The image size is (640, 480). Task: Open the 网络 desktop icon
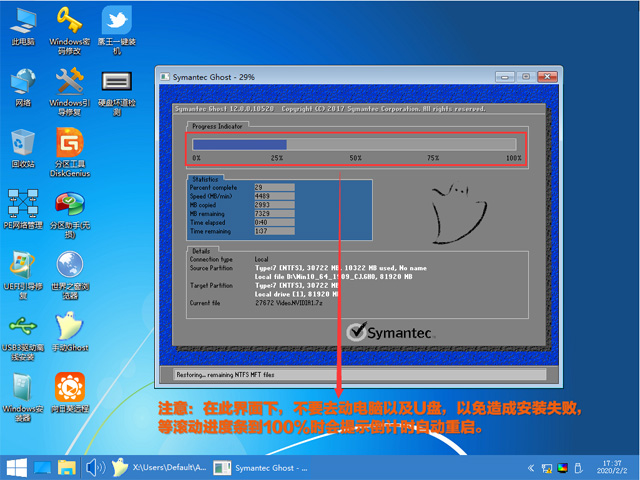[22, 83]
